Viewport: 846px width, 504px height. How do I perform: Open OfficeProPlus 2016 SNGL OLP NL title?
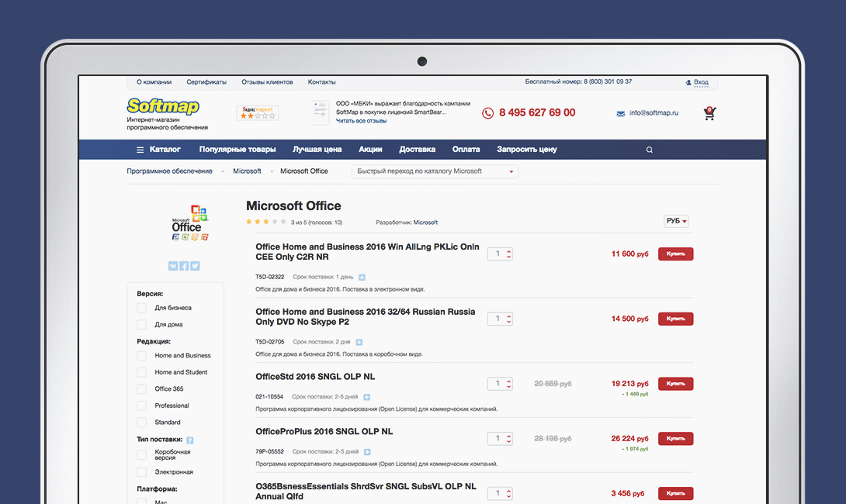click(x=324, y=432)
